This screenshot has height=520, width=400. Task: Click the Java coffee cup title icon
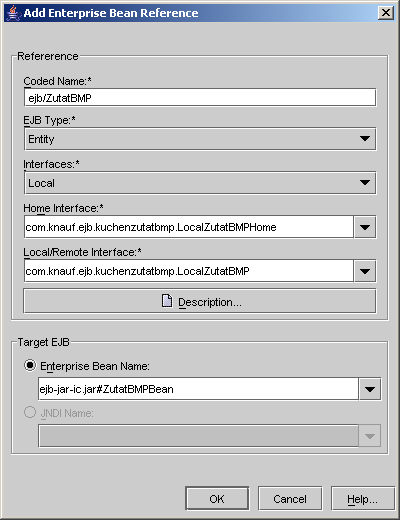point(13,13)
